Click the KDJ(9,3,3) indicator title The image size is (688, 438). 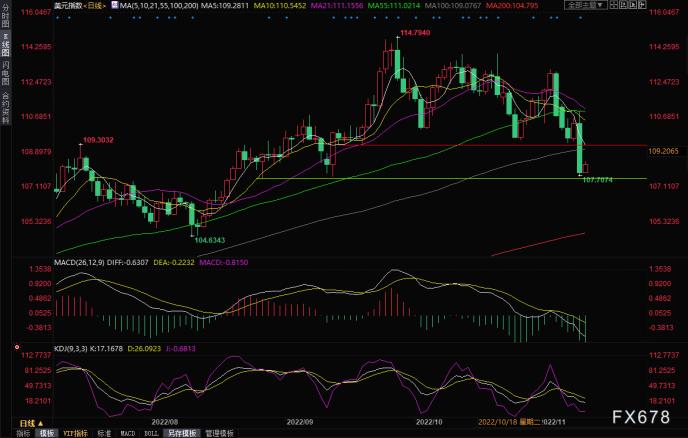71,349
